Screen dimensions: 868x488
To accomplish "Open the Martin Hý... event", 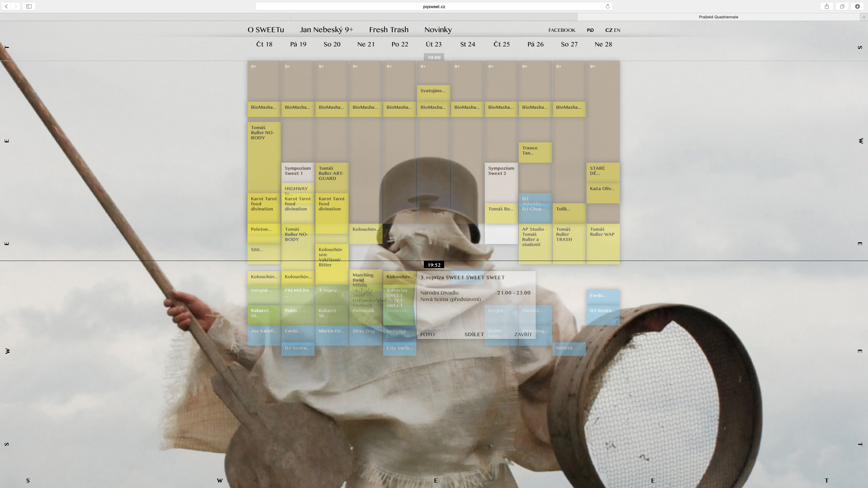I will click(x=332, y=335).
